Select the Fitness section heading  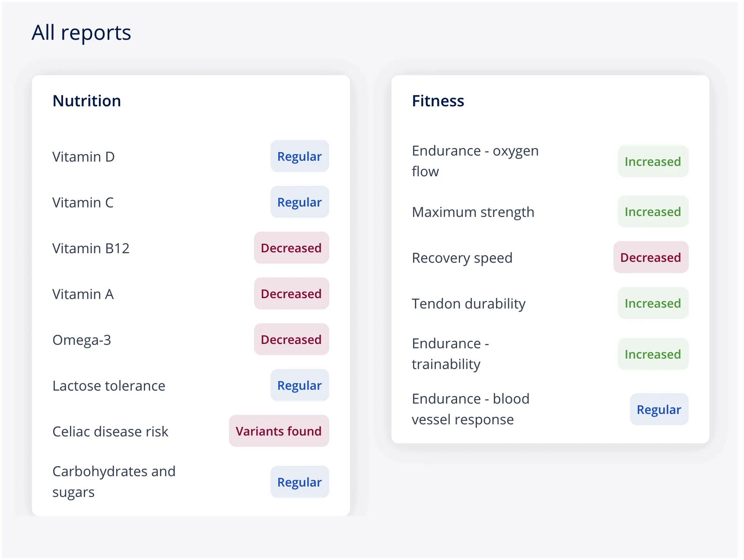[x=438, y=101]
